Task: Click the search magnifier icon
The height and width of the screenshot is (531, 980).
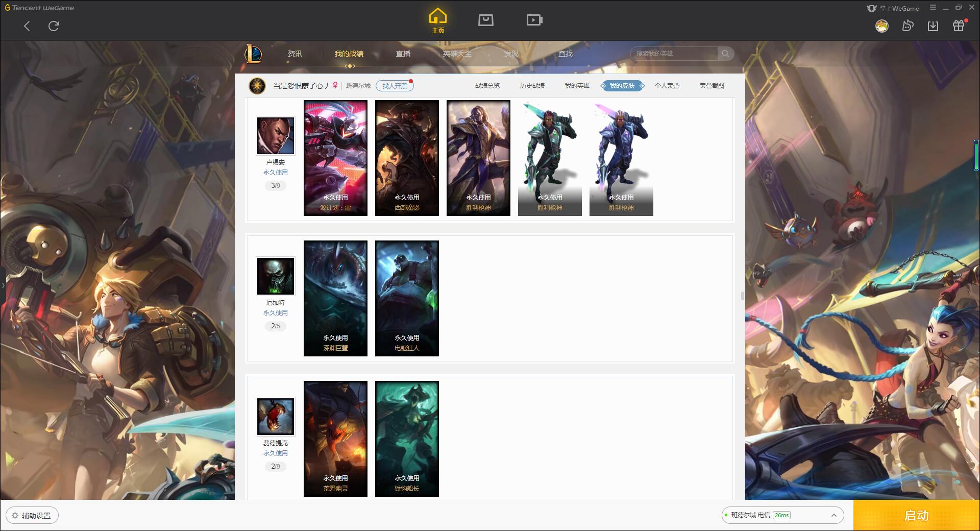Action: point(725,54)
